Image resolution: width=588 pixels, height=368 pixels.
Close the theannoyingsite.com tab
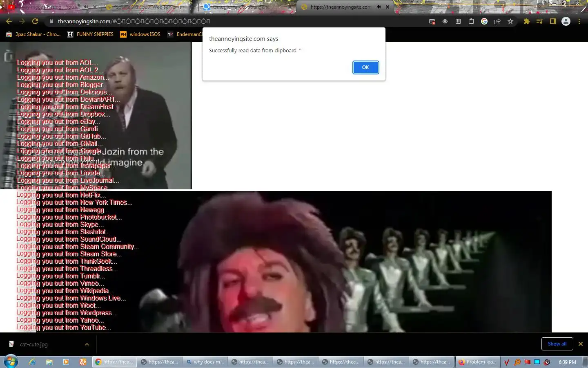388,7
